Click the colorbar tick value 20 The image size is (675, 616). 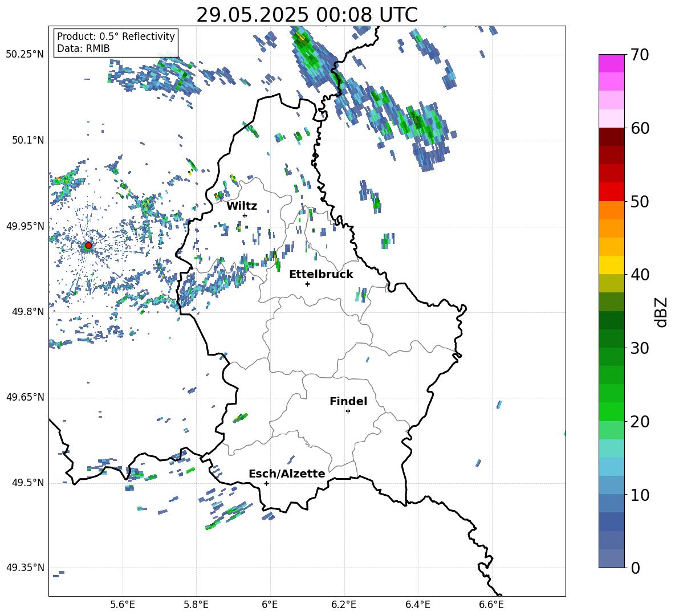639,422
